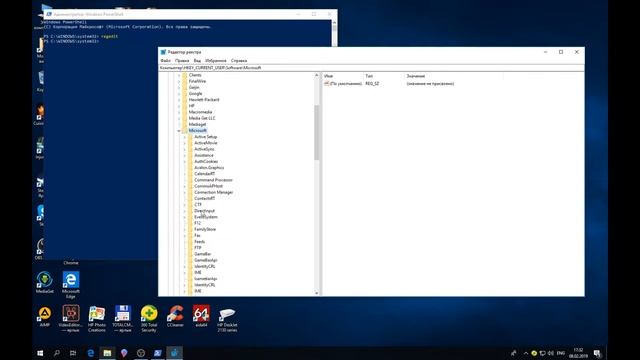
Task: Expand the FinalWire key
Action: (x=179, y=81)
